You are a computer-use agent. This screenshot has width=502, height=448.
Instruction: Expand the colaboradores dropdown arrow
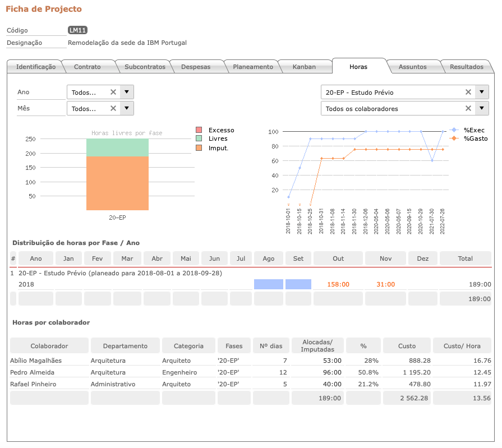(x=482, y=109)
